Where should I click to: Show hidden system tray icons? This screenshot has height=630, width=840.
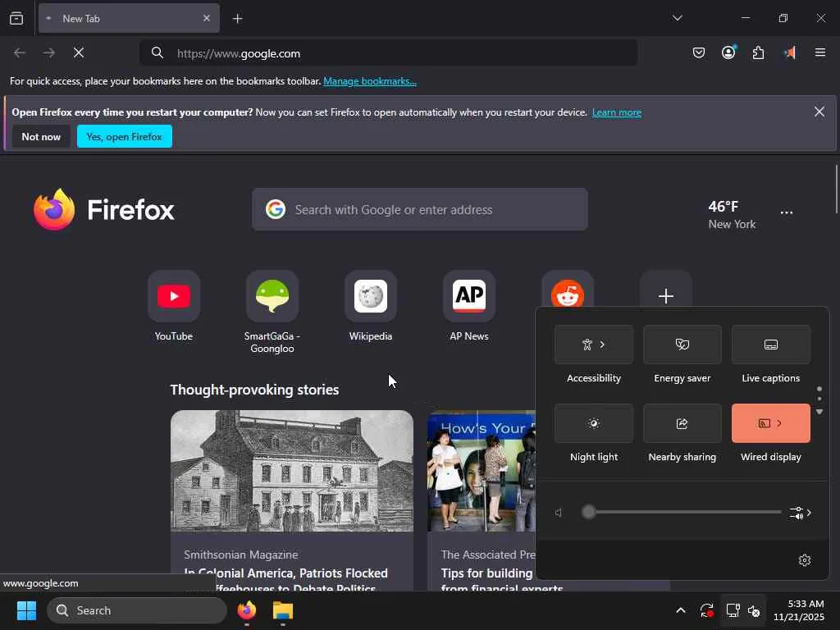[680, 610]
